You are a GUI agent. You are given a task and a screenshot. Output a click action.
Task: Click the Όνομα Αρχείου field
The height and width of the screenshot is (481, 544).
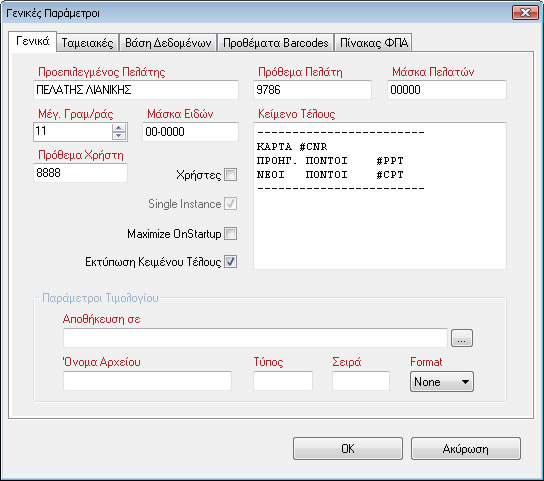tap(147, 381)
